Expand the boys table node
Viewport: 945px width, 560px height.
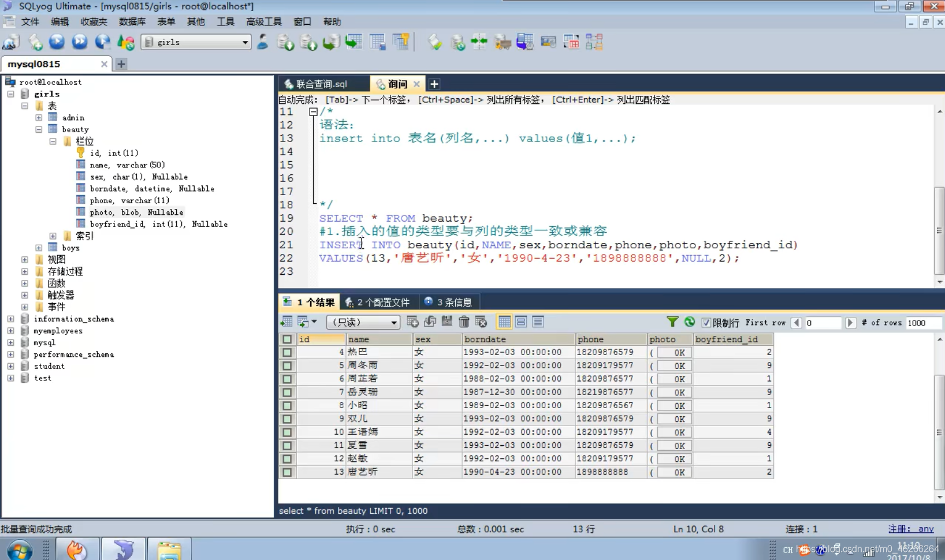click(39, 248)
